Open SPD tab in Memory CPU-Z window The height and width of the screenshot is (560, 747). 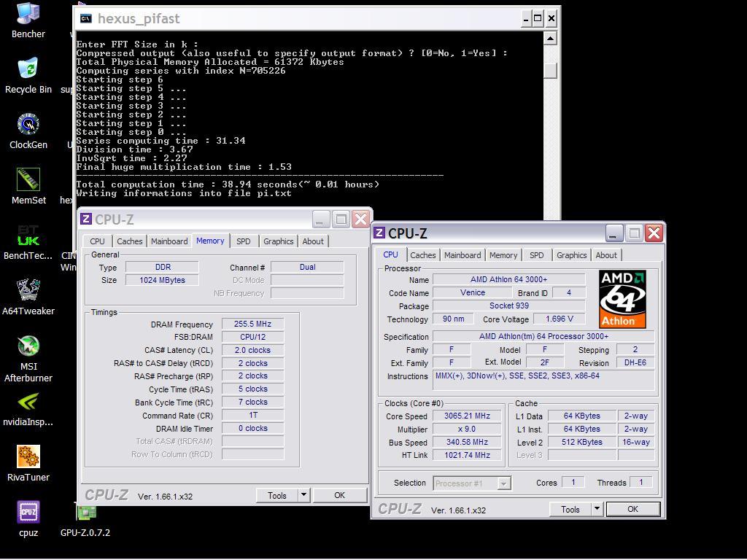pos(244,241)
